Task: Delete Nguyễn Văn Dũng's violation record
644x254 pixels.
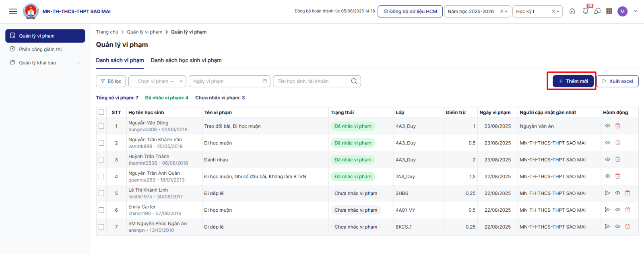Action: tap(617, 126)
